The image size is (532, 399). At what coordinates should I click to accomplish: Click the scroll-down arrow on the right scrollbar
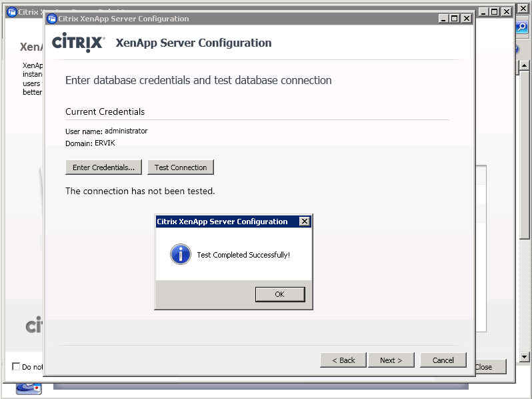click(x=524, y=357)
